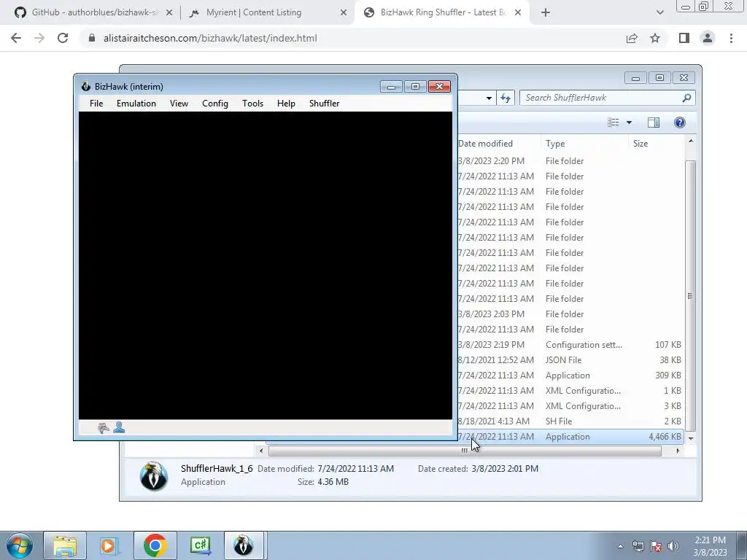The width and height of the screenshot is (747, 560).
Task: Close the GitHub authorblues tab
Action: click(169, 12)
